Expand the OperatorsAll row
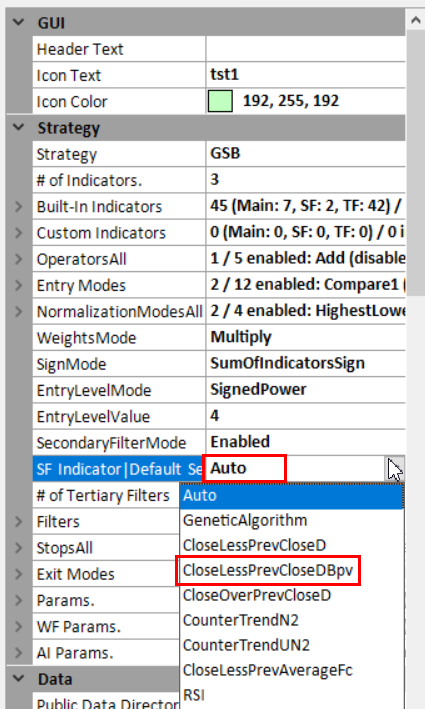Image resolution: width=425 pixels, height=709 pixels. (x=19, y=259)
